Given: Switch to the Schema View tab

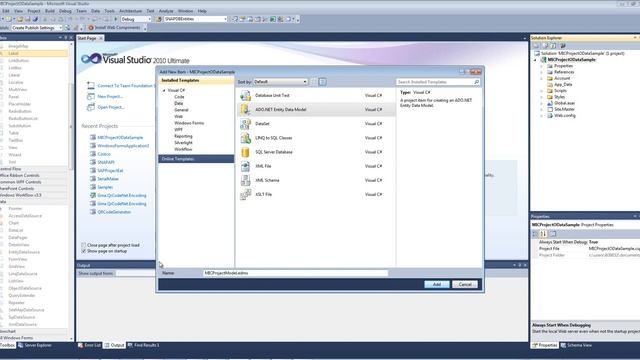Looking at the screenshot, I should pos(576,345).
